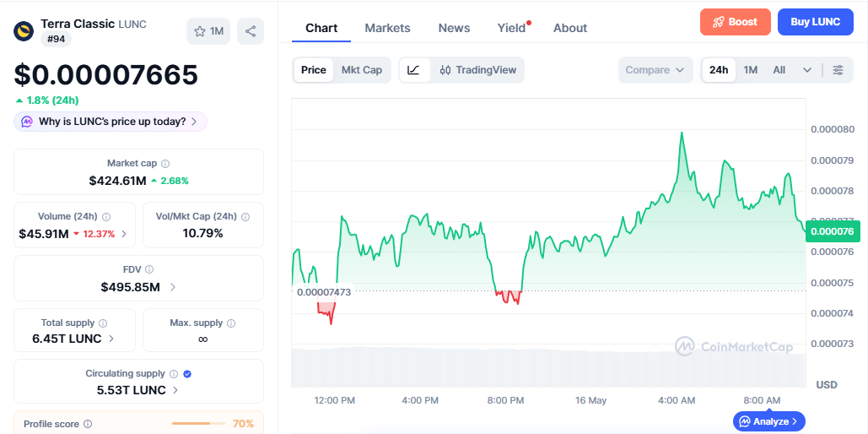Viewport: 868px width, 434px height.
Task: Click the Profile score progress bar
Action: 198,424
